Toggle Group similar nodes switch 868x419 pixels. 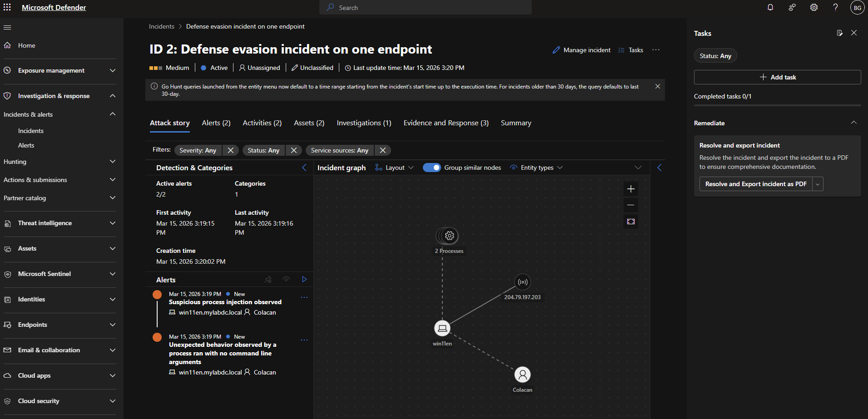tap(432, 168)
